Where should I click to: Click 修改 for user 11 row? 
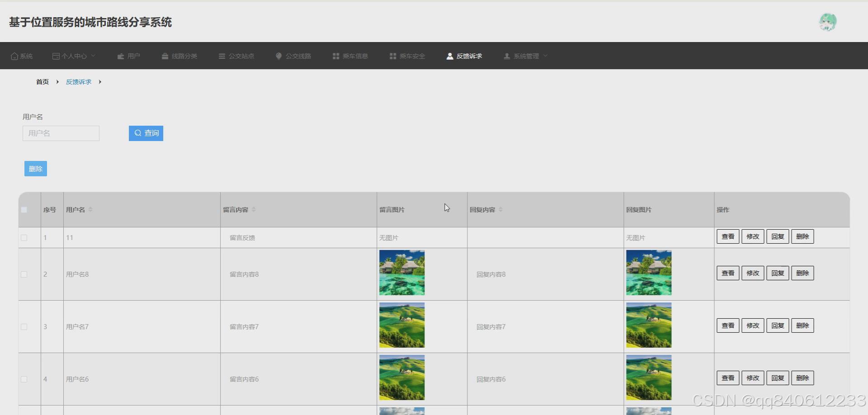point(753,236)
